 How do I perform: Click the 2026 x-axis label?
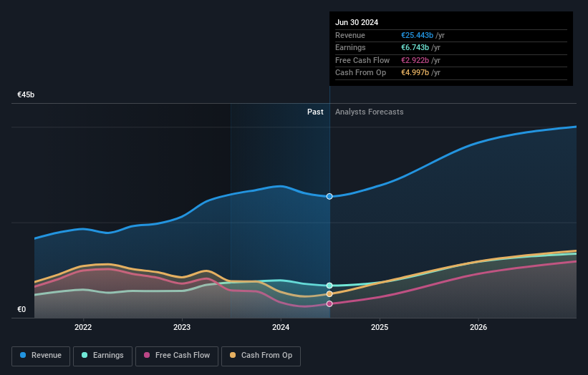[x=478, y=327]
